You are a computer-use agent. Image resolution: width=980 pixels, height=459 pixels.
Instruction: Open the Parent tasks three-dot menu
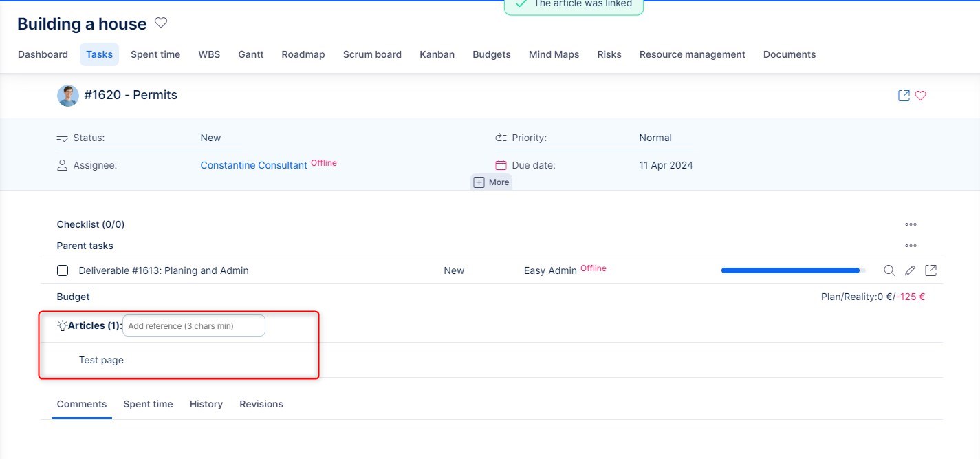click(x=911, y=246)
